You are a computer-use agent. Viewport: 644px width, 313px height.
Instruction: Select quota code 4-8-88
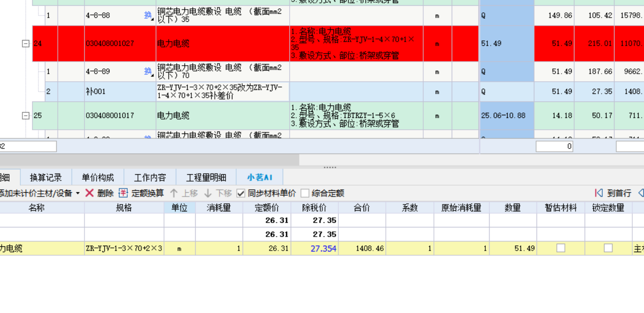pyautogui.click(x=98, y=15)
